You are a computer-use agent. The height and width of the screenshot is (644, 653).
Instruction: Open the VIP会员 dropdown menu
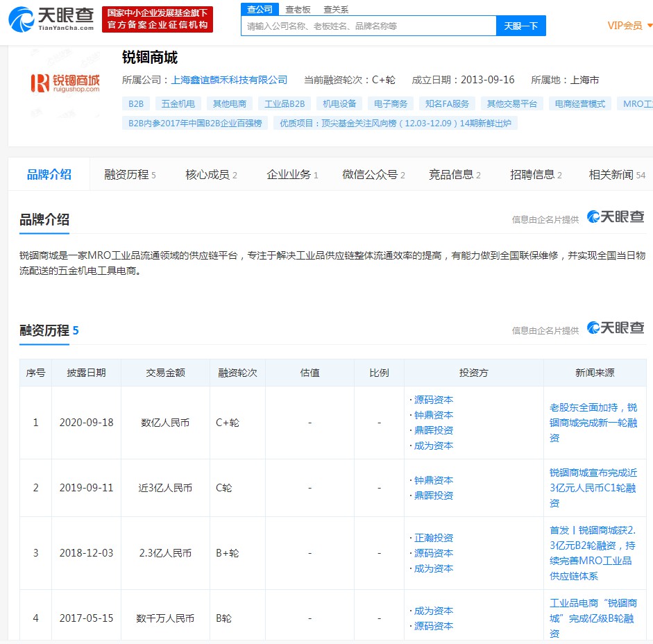point(629,26)
